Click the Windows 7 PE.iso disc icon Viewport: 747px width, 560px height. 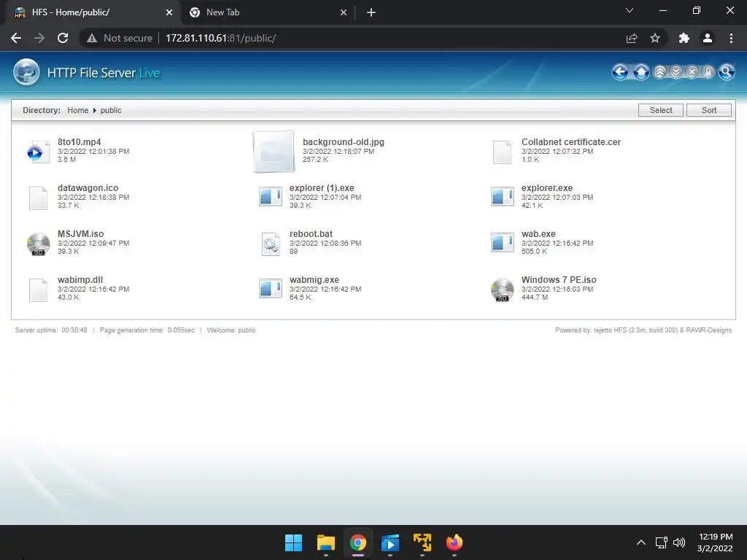pos(502,289)
